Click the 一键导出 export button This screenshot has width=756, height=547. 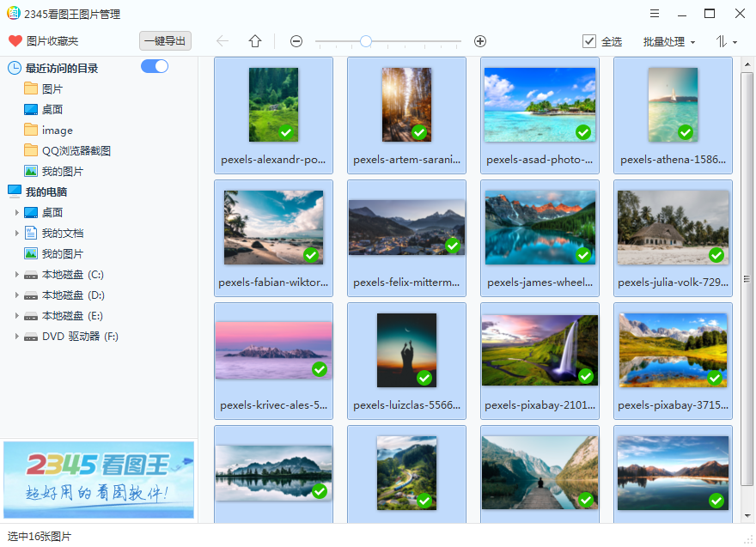pyautogui.click(x=165, y=40)
